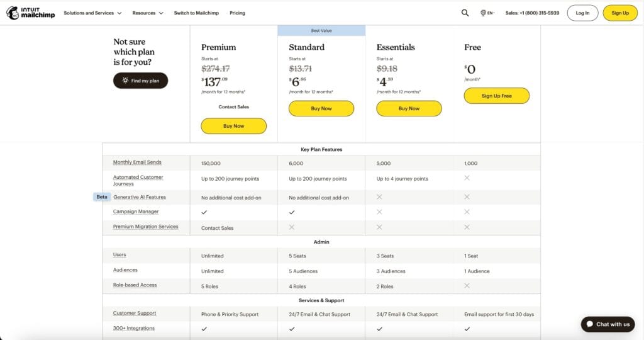
Task: Click the Users feature link
Action: (119, 254)
